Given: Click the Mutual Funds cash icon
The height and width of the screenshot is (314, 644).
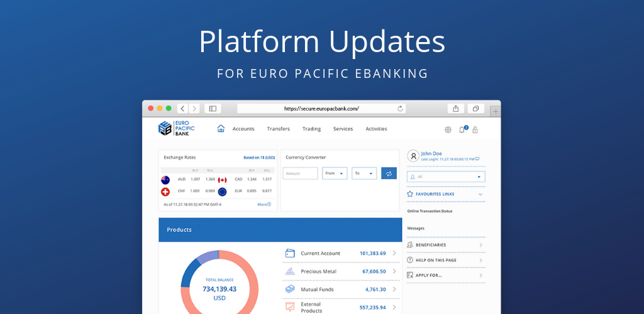Looking at the screenshot, I should click(x=290, y=290).
